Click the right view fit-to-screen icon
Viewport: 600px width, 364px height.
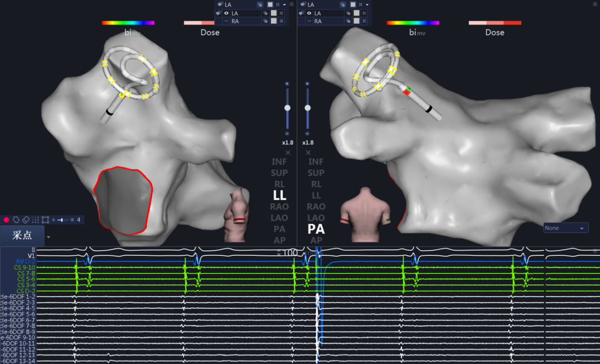[x=308, y=153]
